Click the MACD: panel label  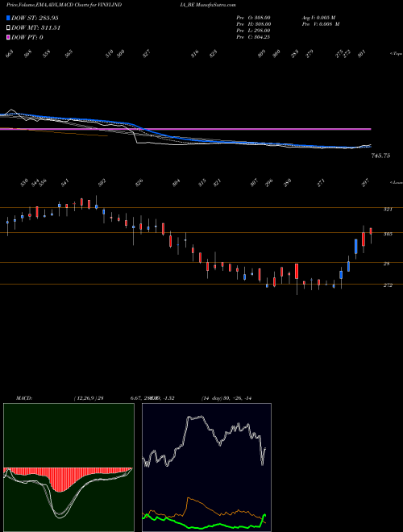(24, 398)
